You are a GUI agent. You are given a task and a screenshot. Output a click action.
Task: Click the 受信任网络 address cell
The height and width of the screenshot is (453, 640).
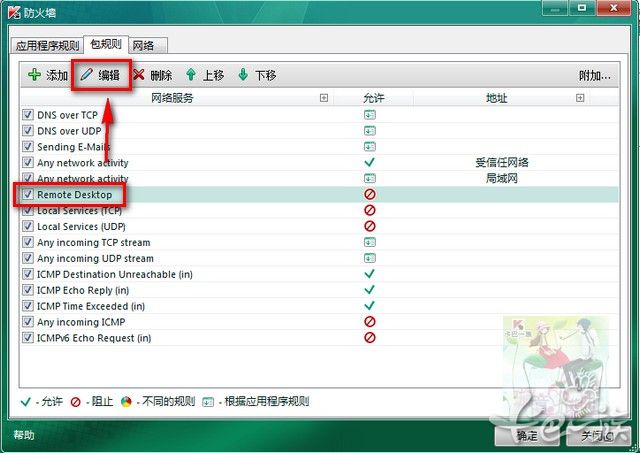click(502, 162)
